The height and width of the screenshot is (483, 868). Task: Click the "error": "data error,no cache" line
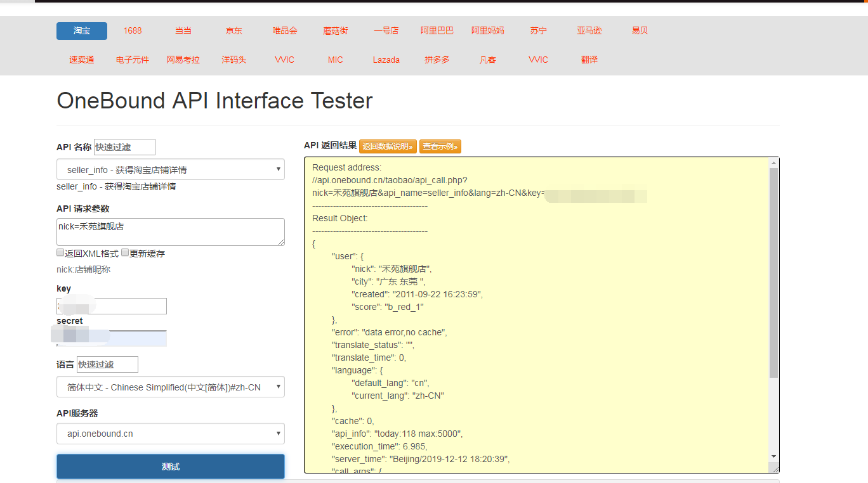coord(390,333)
